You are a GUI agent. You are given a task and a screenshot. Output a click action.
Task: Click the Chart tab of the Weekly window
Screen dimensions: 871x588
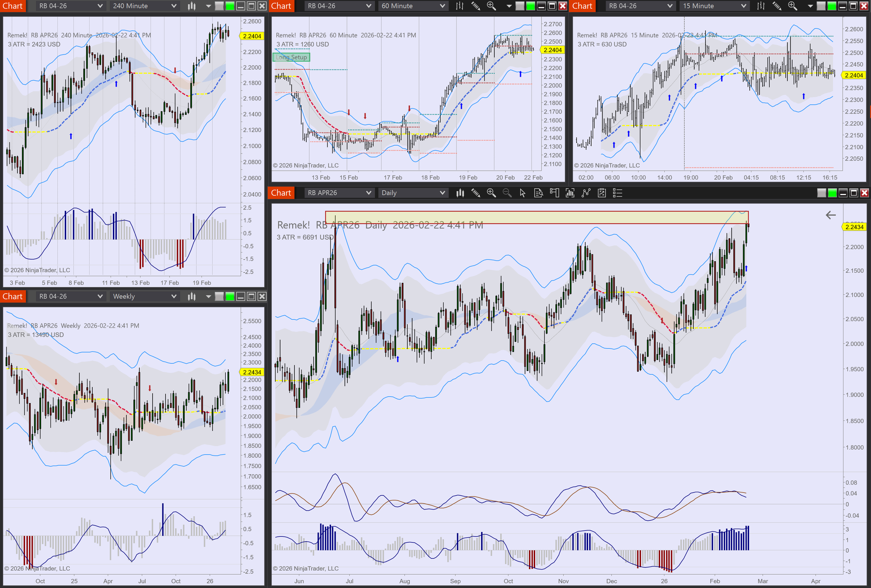(13, 296)
